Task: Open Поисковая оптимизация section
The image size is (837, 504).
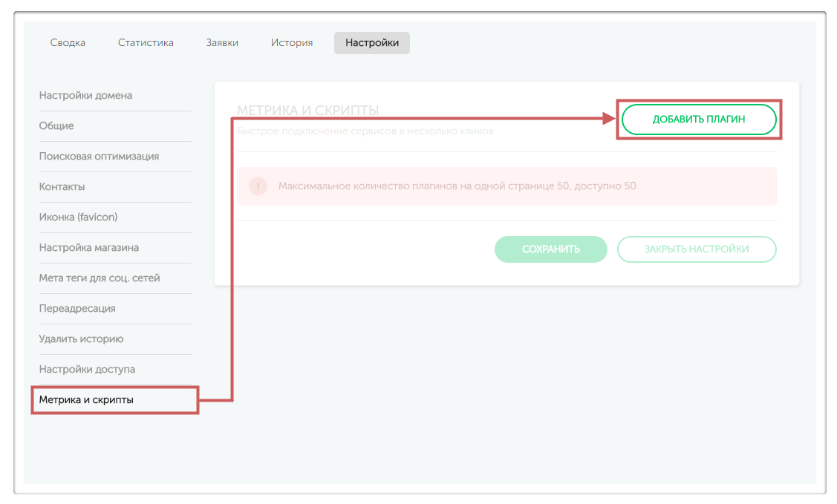Action: click(99, 157)
